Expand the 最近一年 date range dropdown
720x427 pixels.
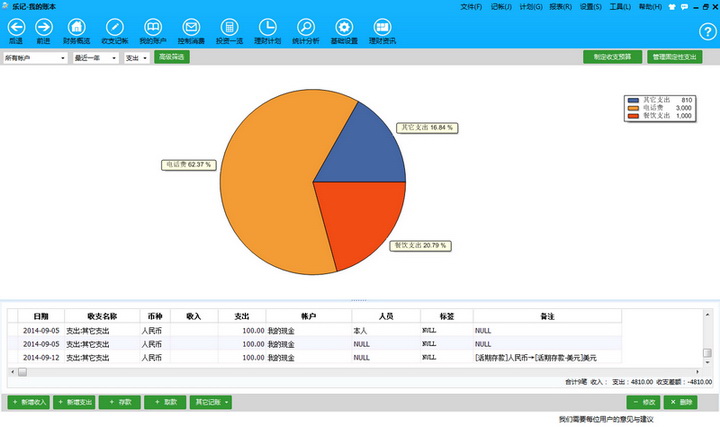tap(96, 58)
